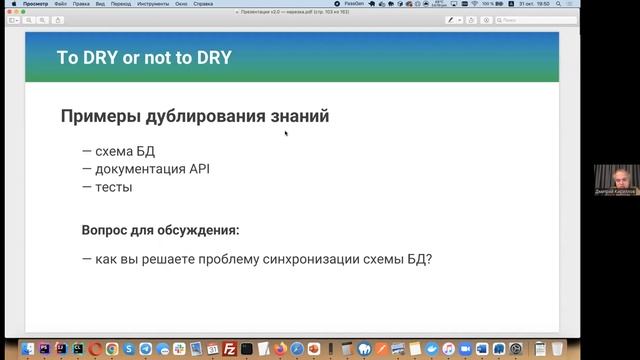The width and height of the screenshot is (640, 360).
Task: Click the speaker video thumbnail
Action: coord(617,180)
